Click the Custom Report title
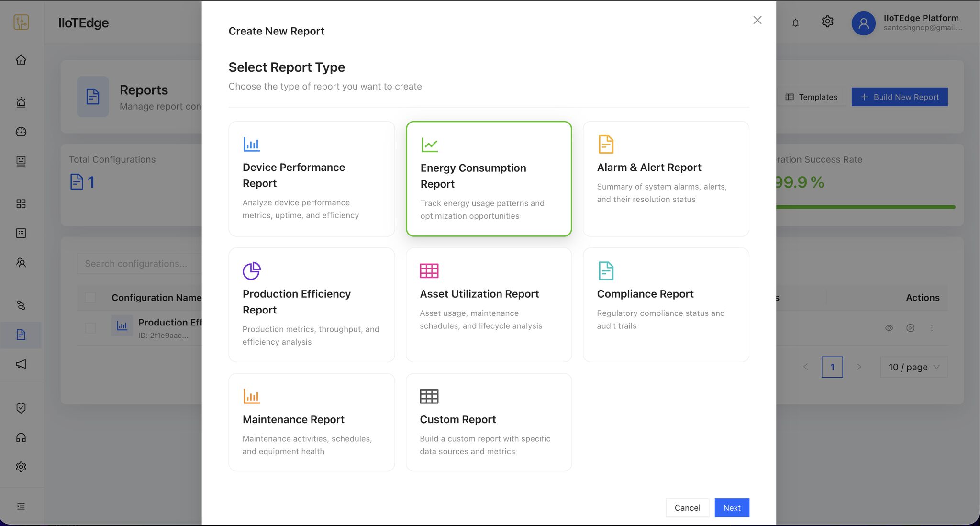 coord(457,420)
